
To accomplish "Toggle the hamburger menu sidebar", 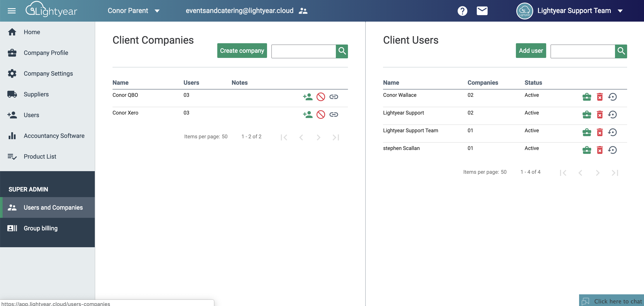I will pyautogui.click(x=11, y=11).
